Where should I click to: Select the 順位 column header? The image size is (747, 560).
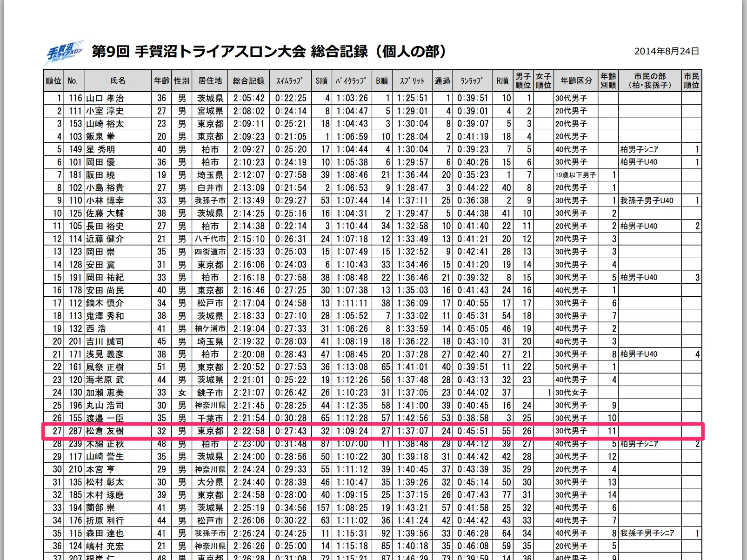(x=53, y=81)
